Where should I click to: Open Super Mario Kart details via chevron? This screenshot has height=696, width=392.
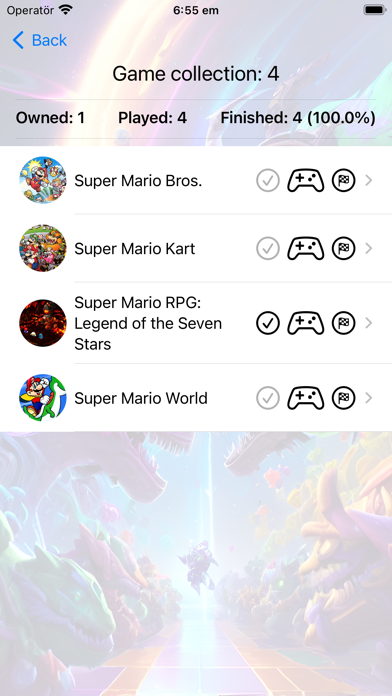pos(368,249)
